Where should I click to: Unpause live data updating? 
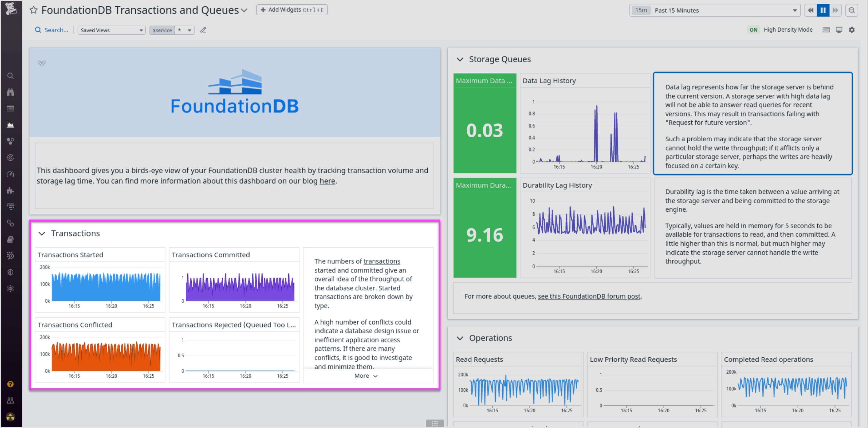click(x=823, y=10)
